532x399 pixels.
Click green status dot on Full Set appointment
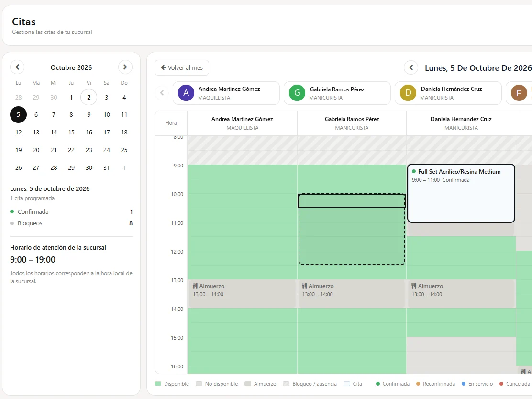413,171
